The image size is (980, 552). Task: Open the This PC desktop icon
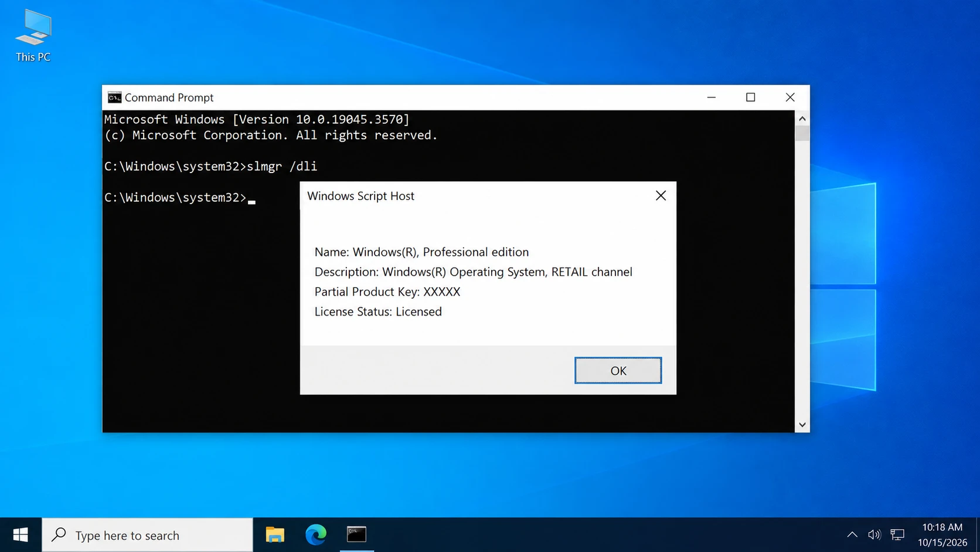pyautogui.click(x=33, y=36)
